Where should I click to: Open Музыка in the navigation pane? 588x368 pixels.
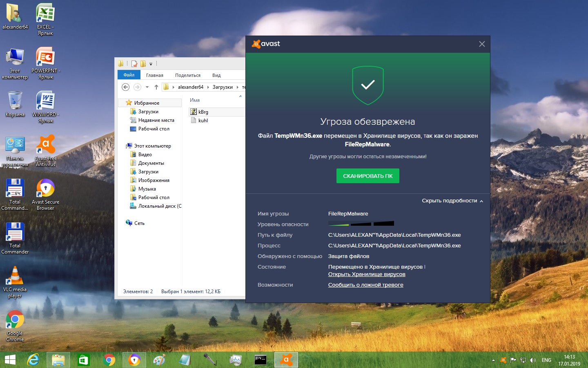click(143, 189)
